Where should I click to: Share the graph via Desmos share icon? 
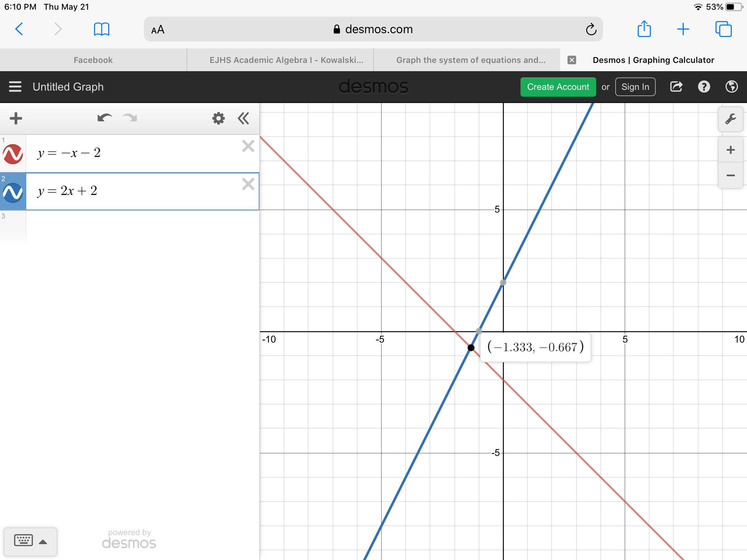tap(676, 87)
